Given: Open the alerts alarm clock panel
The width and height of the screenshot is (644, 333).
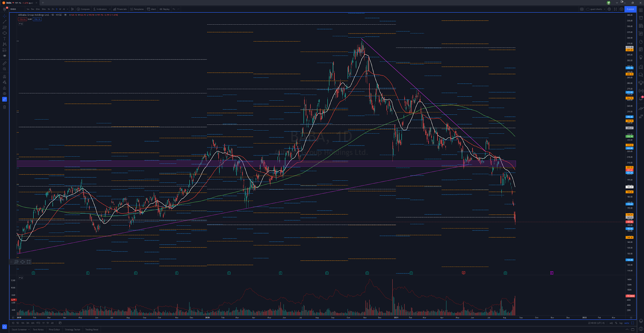Looking at the screenshot, I should click(641, 18).
